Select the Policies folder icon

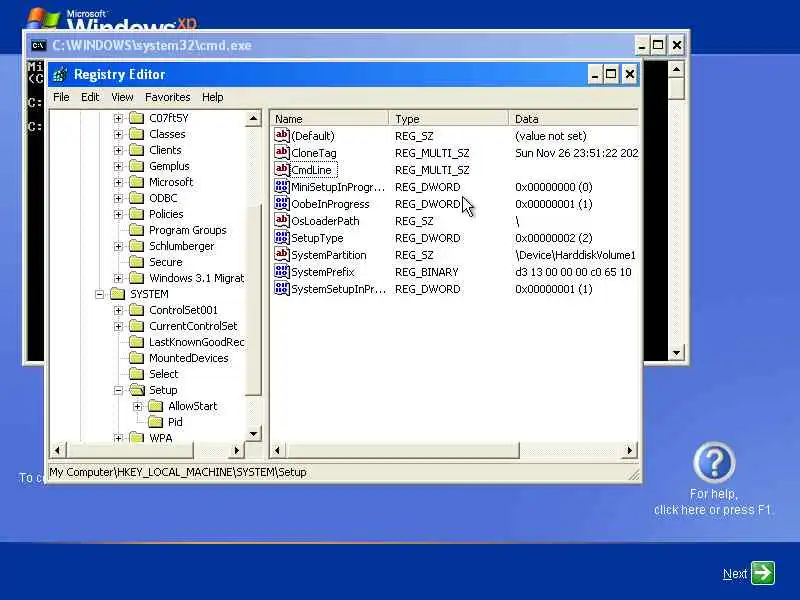pos(136,214)
